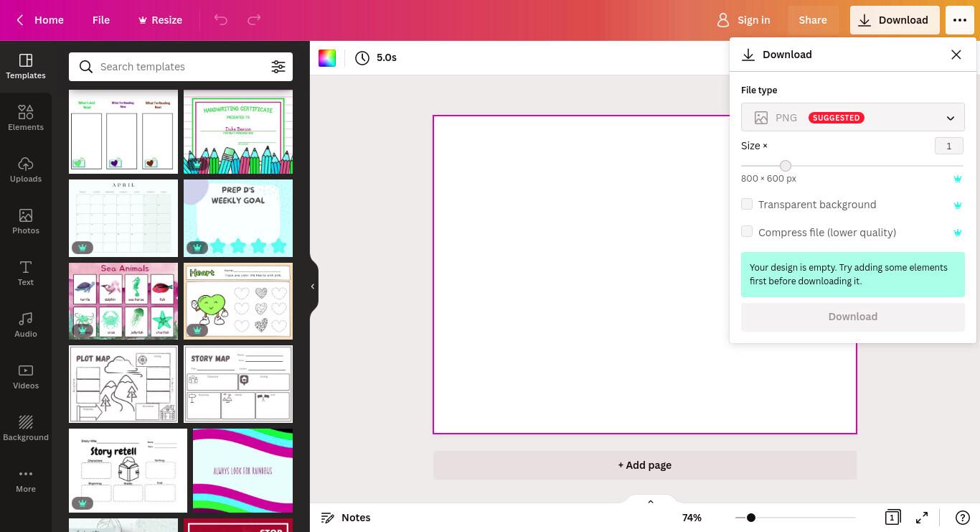Open the help question mark icon
This screenshot has height=532, width=980.
(x=963, y=518)
